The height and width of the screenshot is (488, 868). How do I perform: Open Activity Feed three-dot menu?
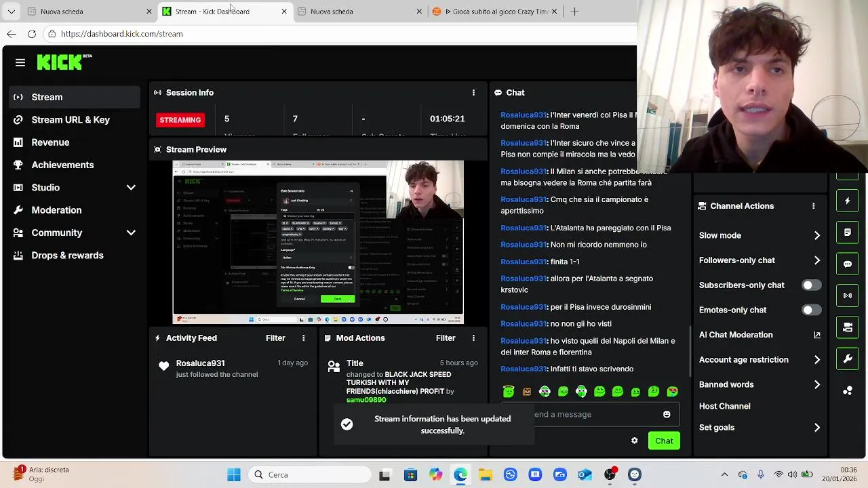303,338
